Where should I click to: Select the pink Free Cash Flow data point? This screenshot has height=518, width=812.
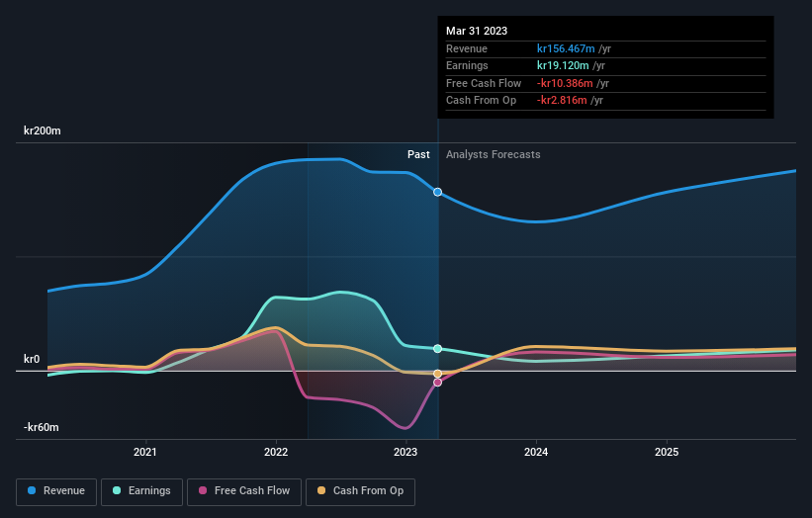437,383
